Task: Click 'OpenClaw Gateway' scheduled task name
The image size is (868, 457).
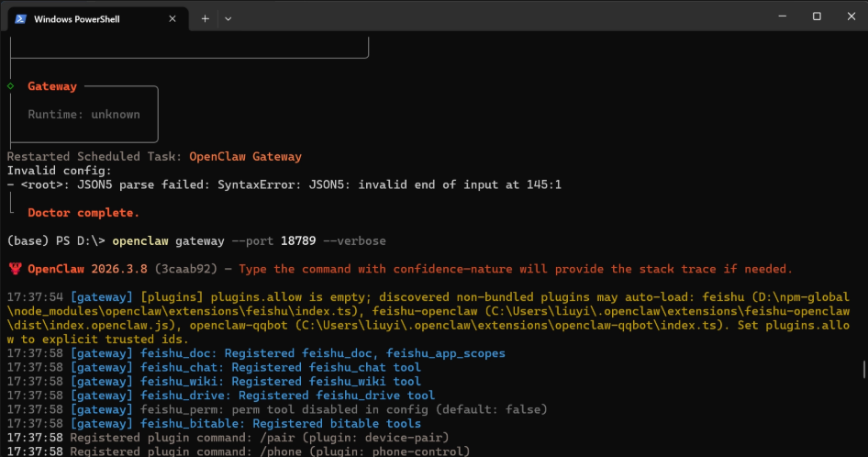Action: 245,157
